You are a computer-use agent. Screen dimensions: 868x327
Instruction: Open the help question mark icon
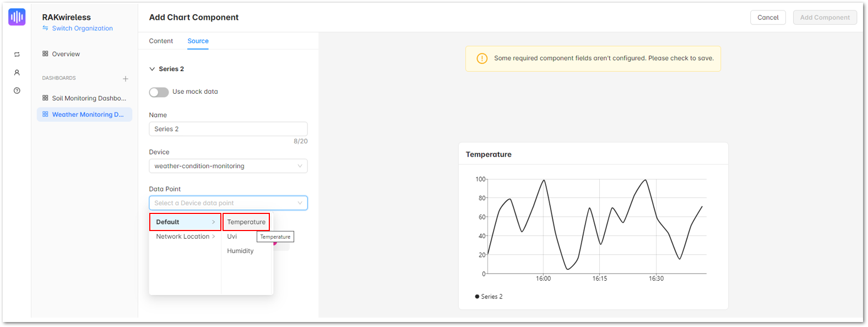17,90
